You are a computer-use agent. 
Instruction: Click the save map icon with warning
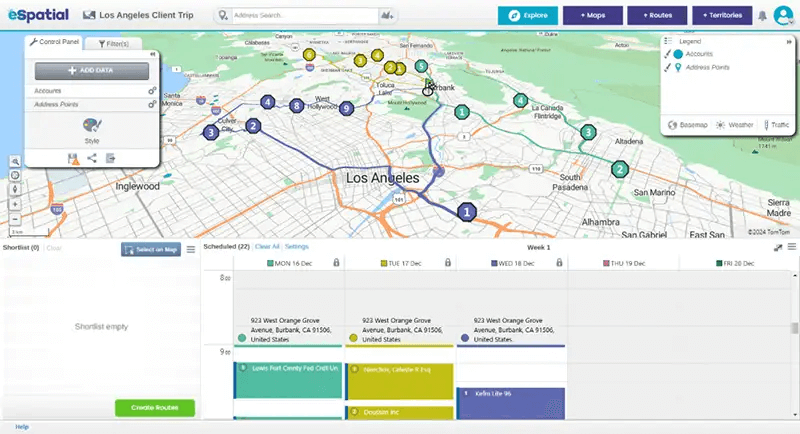tap(73, 159)
